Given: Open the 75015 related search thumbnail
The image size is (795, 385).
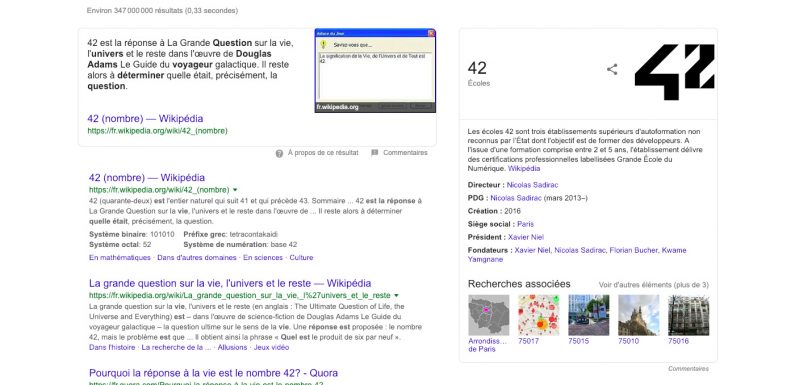Looking at the screenshot, I should pyautogui.click(x=588, y=315).
